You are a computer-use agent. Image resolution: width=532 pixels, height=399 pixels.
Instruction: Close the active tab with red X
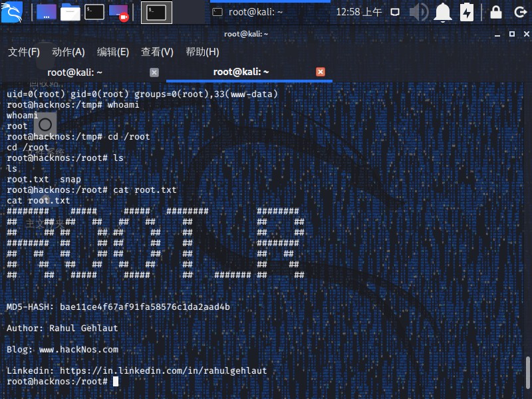321,72
